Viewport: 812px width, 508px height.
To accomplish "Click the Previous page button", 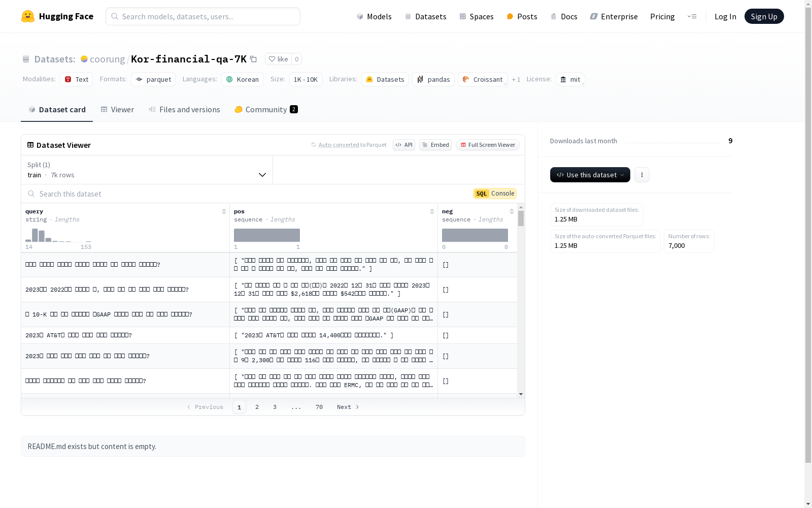I will click(205, 407).
